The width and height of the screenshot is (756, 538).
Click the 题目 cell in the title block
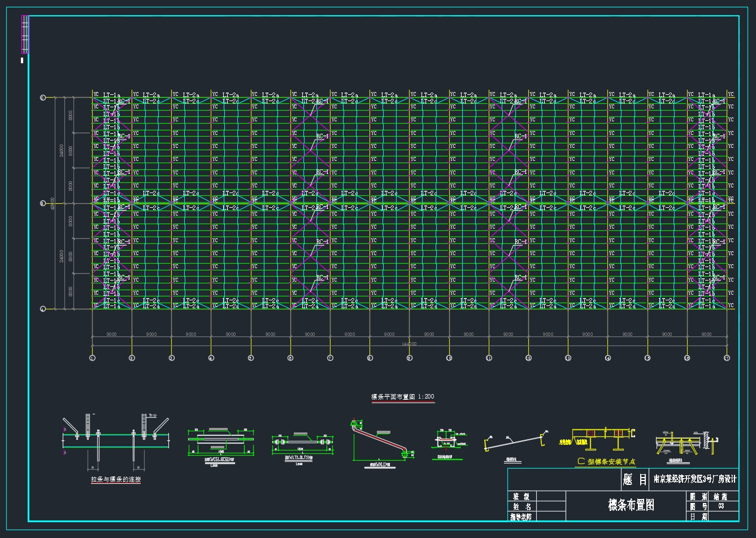[635, 480]
